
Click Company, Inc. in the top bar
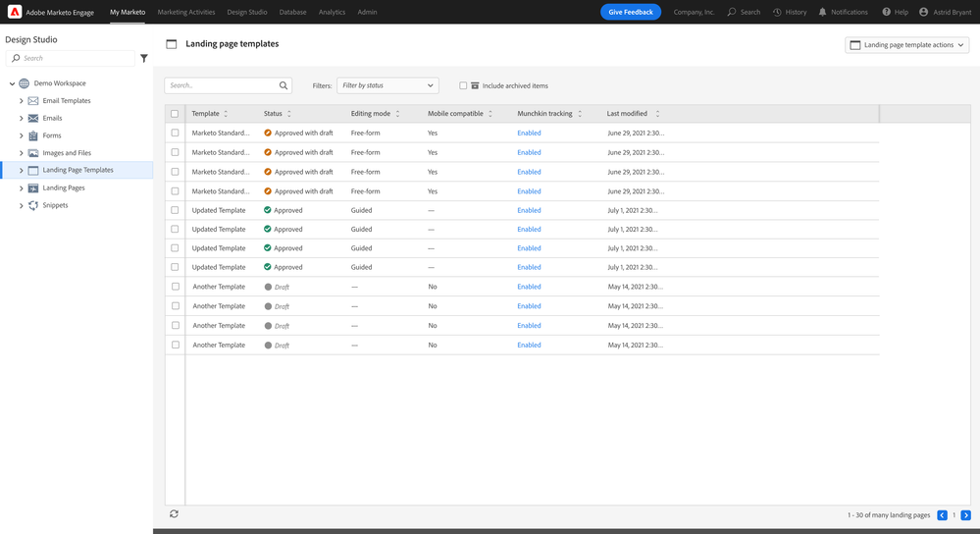pyautogui.click(x=694, y=12)
